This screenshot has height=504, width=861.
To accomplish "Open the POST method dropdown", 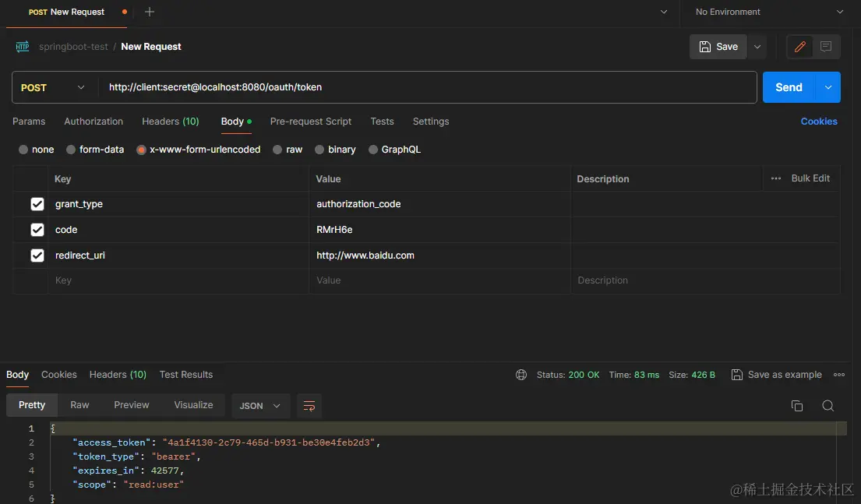I will point(53,87).
